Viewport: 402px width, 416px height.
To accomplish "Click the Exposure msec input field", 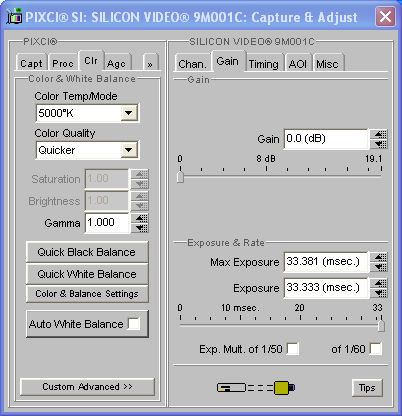I will (x=326, y=287).
